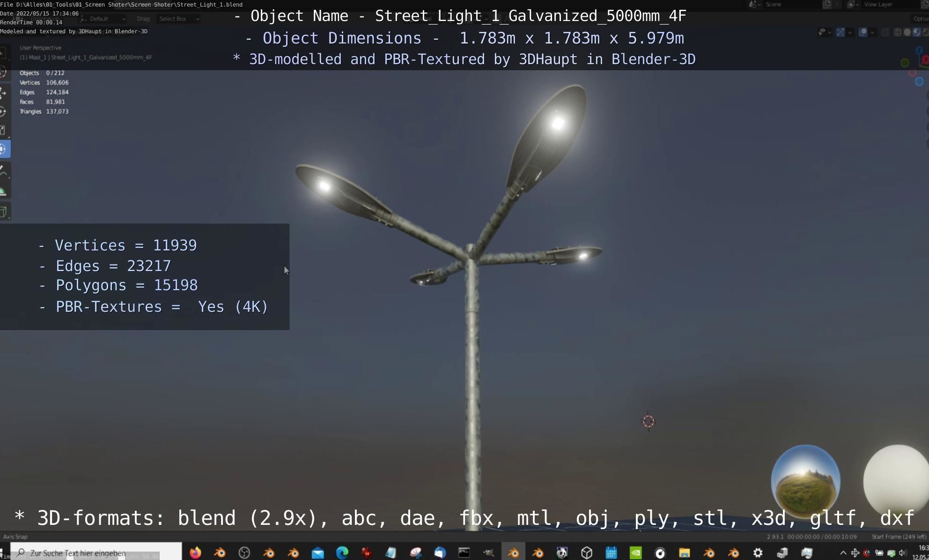Viewport: 929px width, 560px height.
Task: Click the 'User Perspective' viewport label
Action: tap(40, 48)
